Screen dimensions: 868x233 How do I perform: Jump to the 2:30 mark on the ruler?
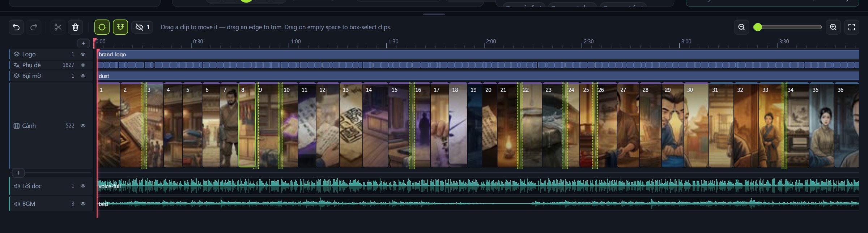588,42
